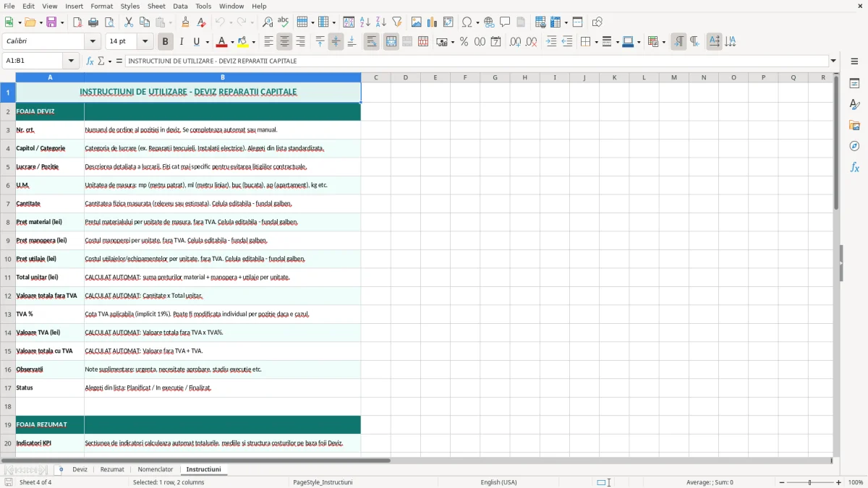Sort descending

click(380, 22)
